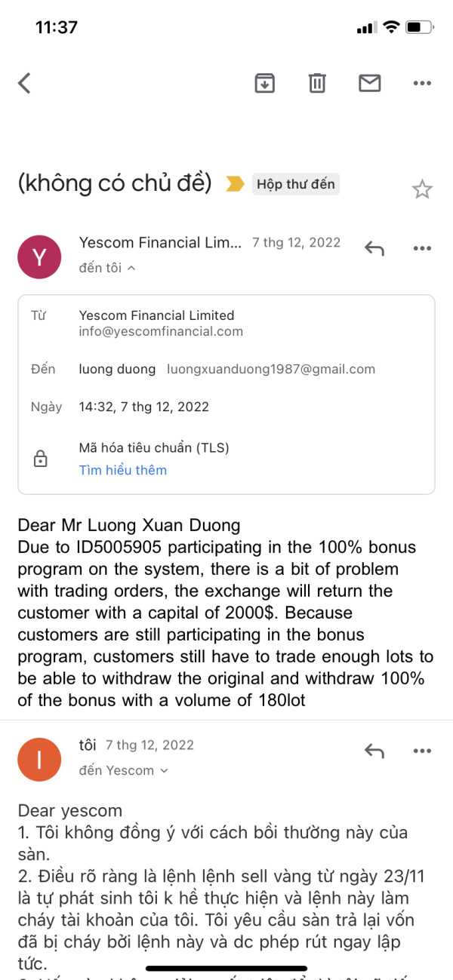Tap Yescom sender avatar 'Y'
Image resolution: width=453 pixels, height=980 pixels.
pyautogui.click(x=40, y=256)
